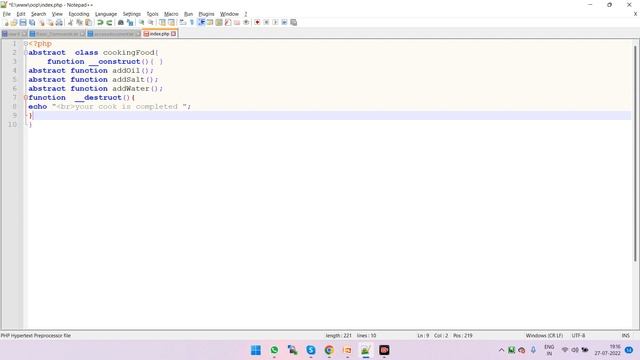This screenshot has width=640, height=360.
Task: Open Replace dialog from toolbar
Action: tap(130, 22)
